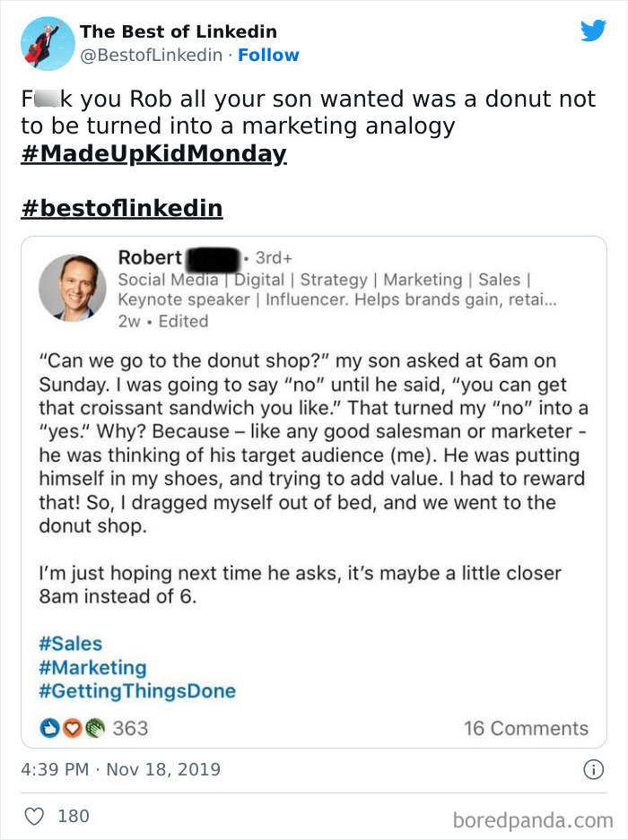Click the 180 likes count
The image size is (628, 840).
74,816
